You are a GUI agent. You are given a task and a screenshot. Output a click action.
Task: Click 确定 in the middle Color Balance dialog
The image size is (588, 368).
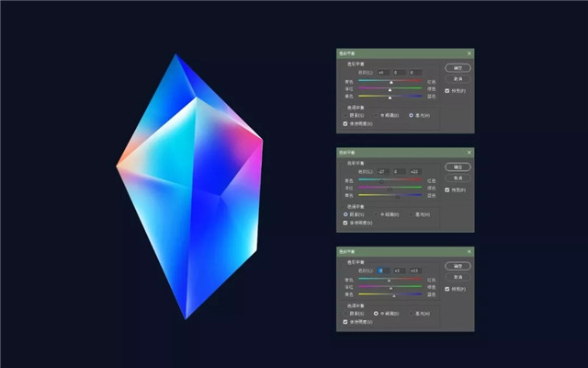click(x=457, y=167)
